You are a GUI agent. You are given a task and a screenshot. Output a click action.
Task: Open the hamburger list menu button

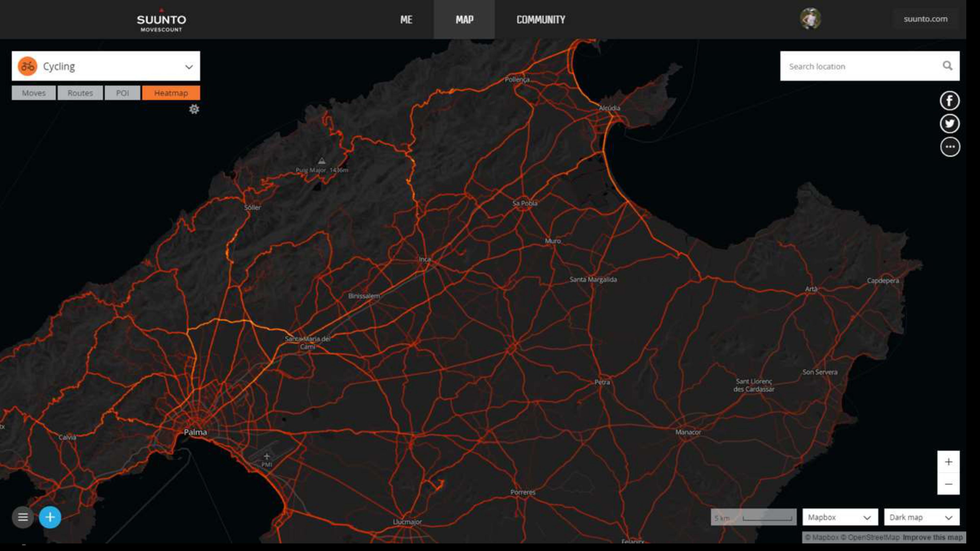coord(23,517)
